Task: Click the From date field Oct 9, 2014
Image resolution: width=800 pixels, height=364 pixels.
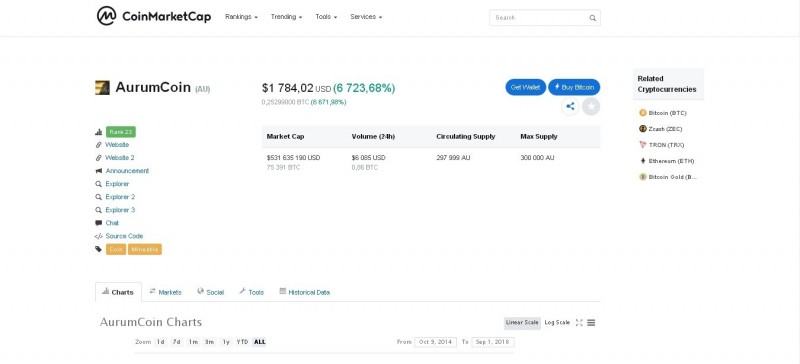Action: (x=435, y=342)
